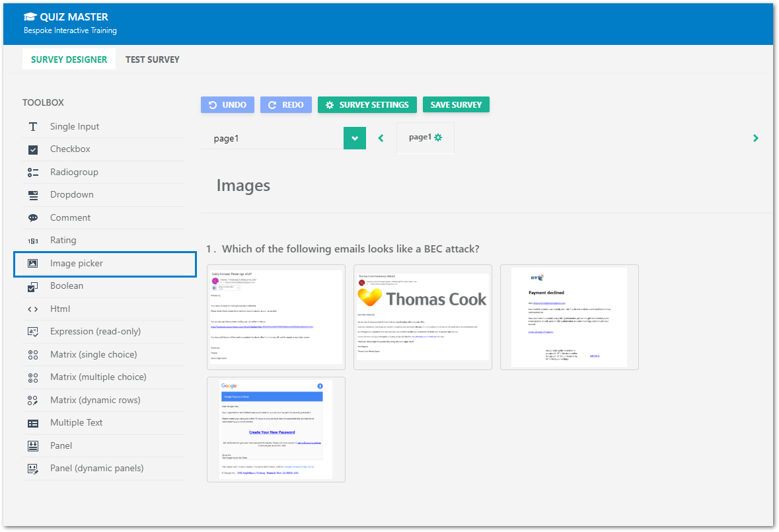Screen dimensions: 779x532
Task: Click the TOOLBOX heading
Action: tap(43, 102)
